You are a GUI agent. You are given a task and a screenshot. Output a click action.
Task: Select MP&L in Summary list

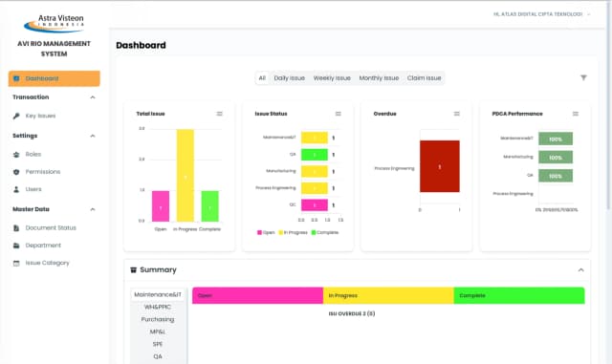pos(158,332)
